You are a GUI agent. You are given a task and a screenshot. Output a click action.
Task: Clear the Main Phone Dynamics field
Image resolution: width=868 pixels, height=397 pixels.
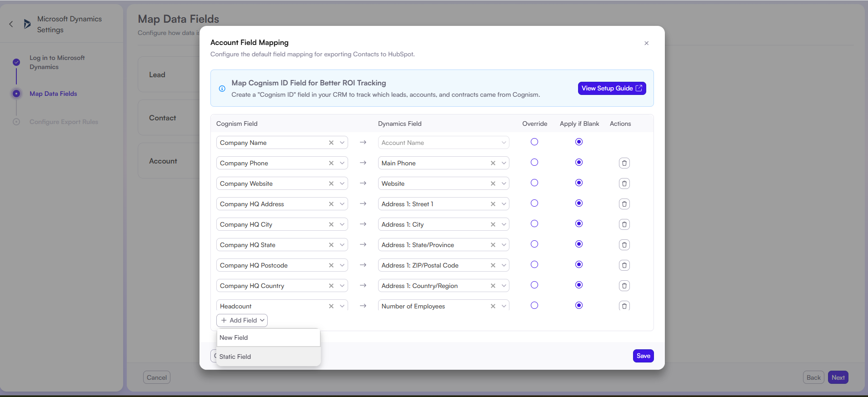[x=493, y=163]
